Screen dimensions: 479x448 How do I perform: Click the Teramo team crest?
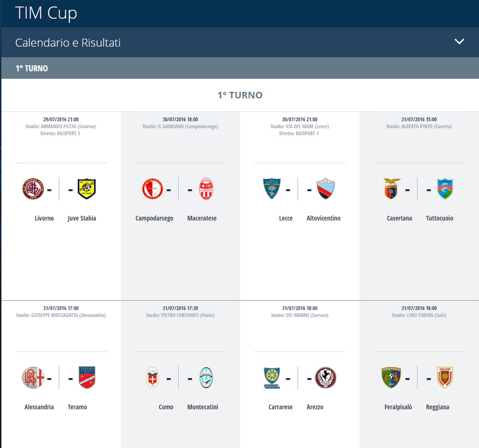point(87,378)
